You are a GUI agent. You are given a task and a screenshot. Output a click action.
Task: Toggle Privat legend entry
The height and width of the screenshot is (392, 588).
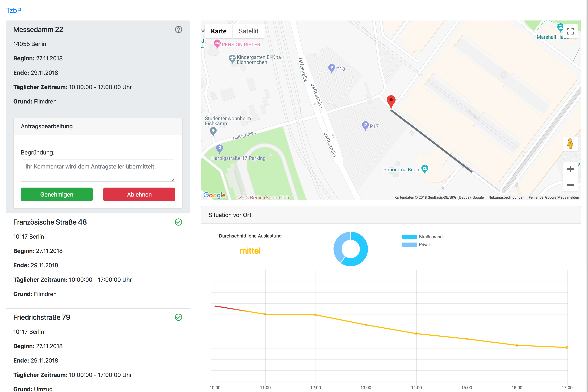416,245
